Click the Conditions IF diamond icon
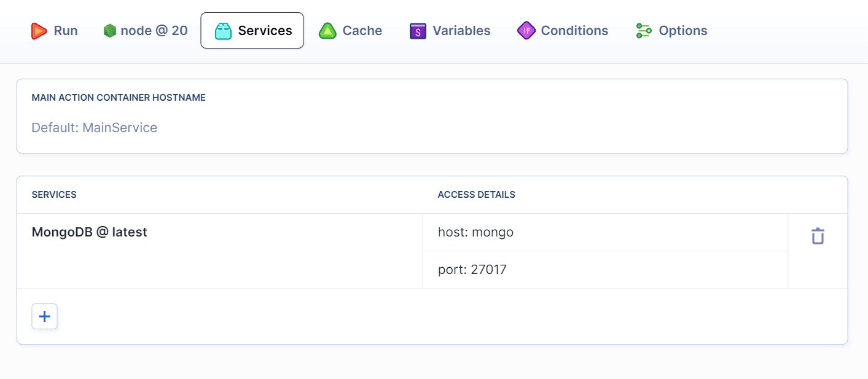 (526, 30)
